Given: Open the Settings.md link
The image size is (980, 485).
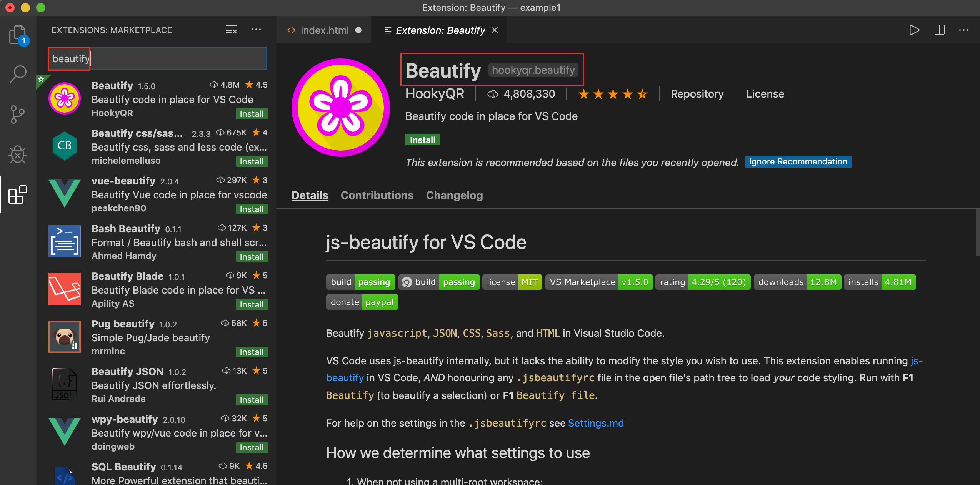Looking at the screenshot, I should pos(596,423).
